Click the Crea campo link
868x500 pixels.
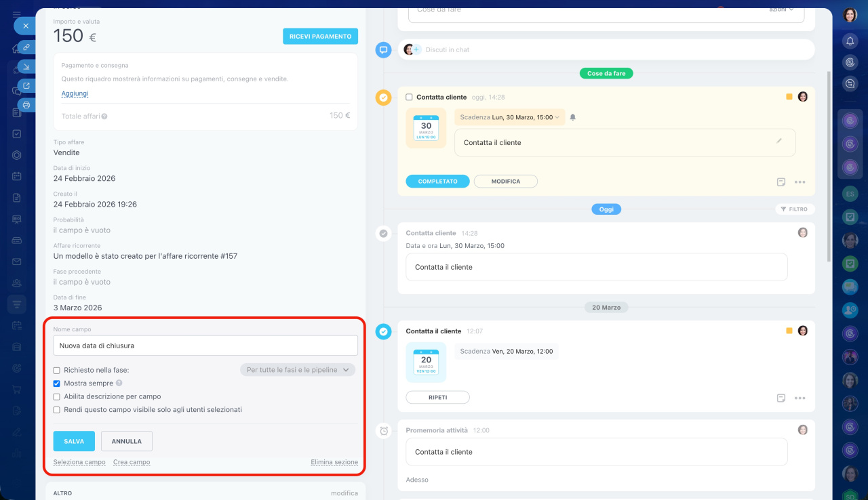132,462
